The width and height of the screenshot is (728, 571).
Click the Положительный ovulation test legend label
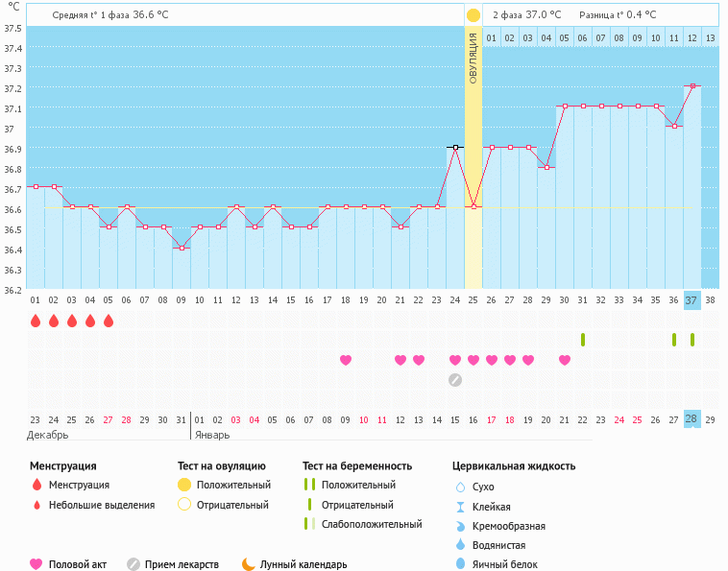pyautogui.click(x=233, y=485)
